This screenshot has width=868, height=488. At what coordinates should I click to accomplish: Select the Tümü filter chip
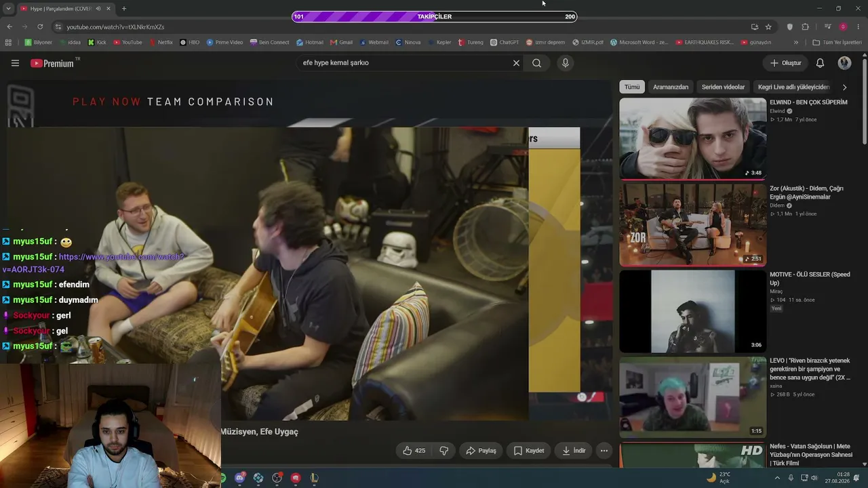[632, 87]
